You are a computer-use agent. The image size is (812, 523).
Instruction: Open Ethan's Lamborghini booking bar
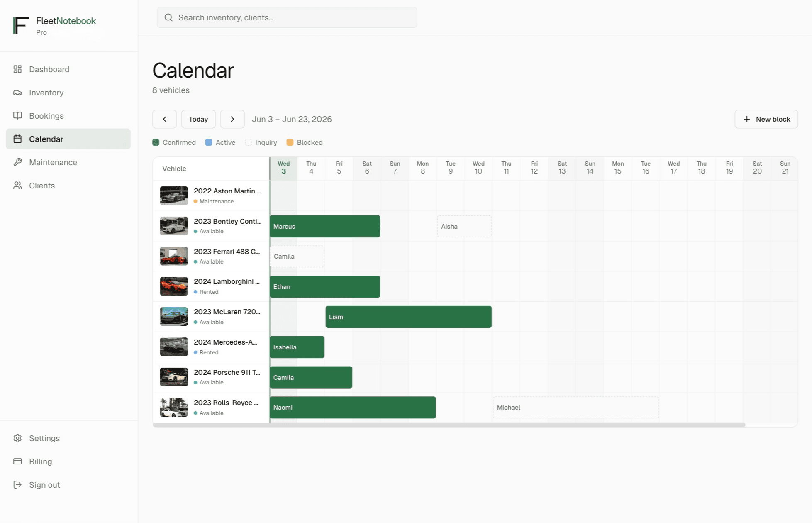[325, 286]
